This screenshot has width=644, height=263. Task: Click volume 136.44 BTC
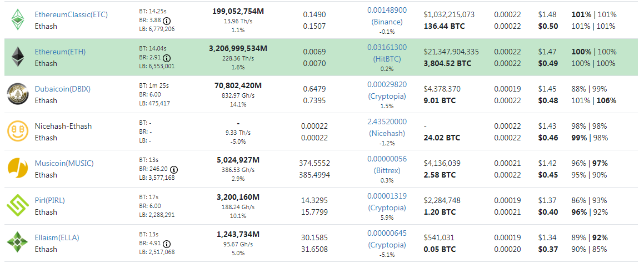[444, 26]
